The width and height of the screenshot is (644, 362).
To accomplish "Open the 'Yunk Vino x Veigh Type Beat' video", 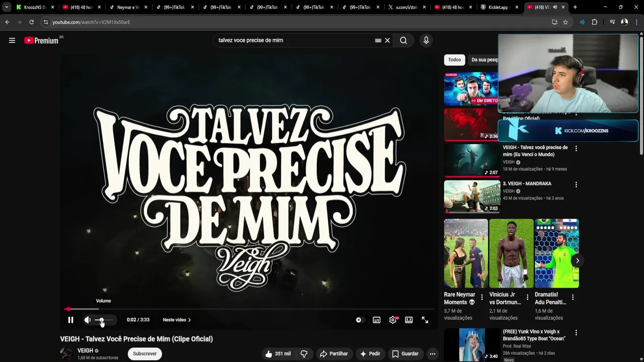I will pyautogui.click(x=534, y=335).
